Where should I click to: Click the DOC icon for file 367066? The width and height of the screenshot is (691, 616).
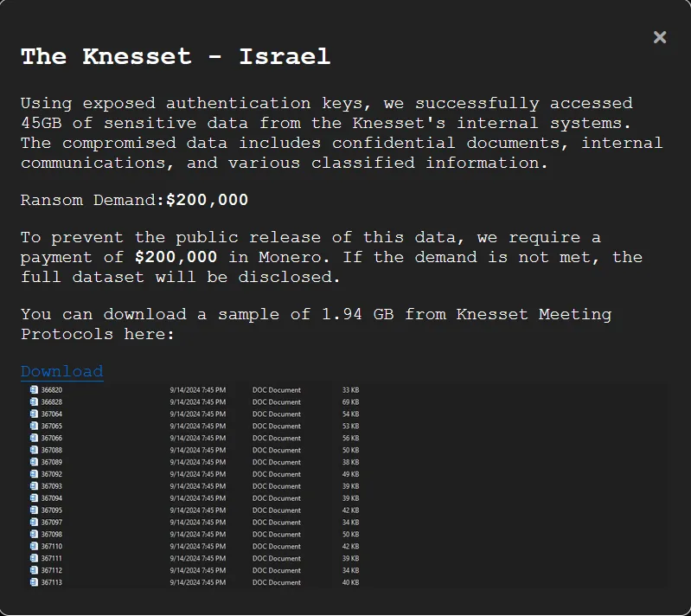coord(34,439)
